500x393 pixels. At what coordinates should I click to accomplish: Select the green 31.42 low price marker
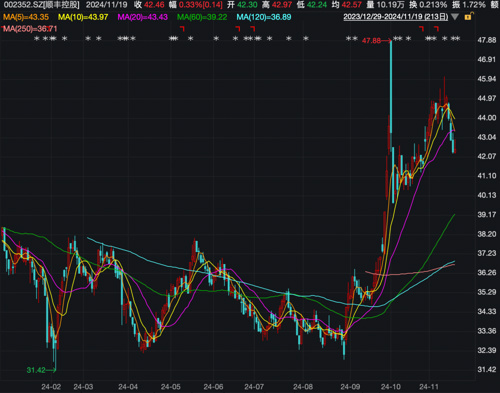click(36, 370)
